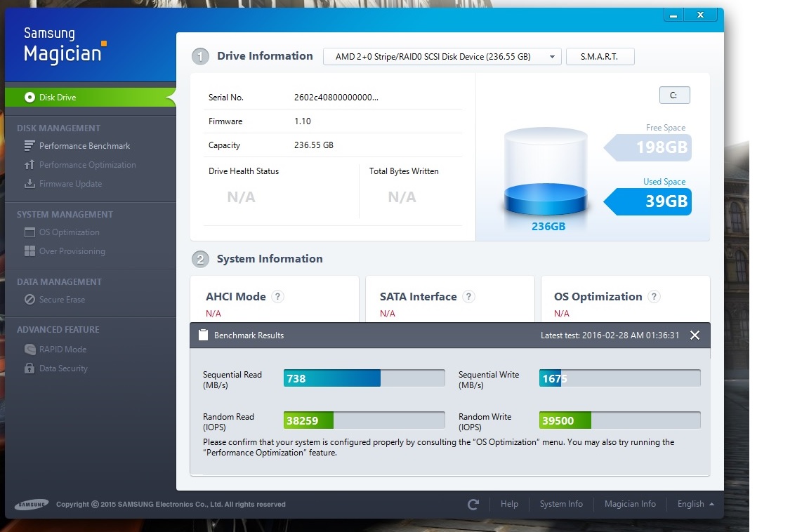This screenshot has width=809, height=532.
Task: Click the firmware version 1.10
Action: 303,121
